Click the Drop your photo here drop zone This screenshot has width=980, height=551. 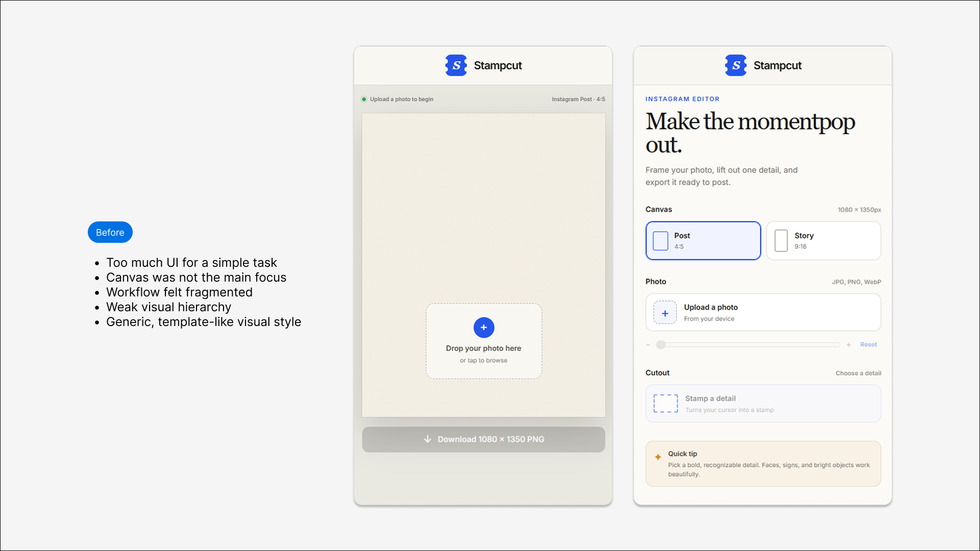[x=484, y=341]
